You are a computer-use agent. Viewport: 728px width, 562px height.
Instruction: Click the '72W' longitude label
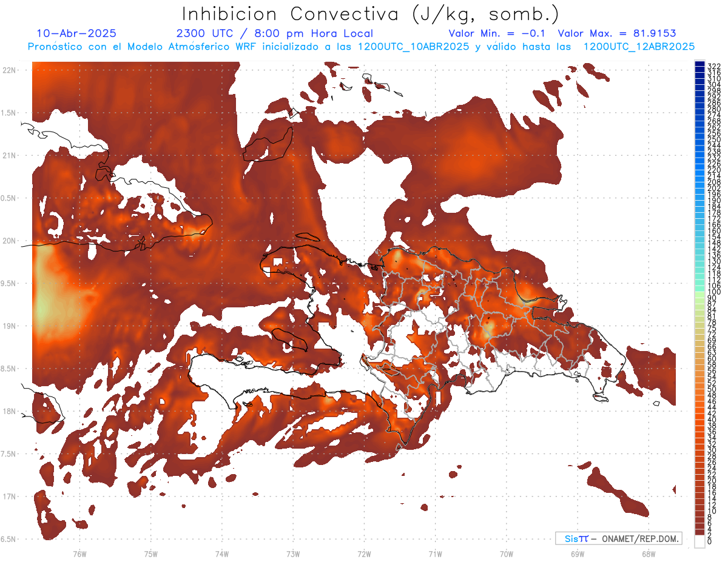[x=364, y=554]
